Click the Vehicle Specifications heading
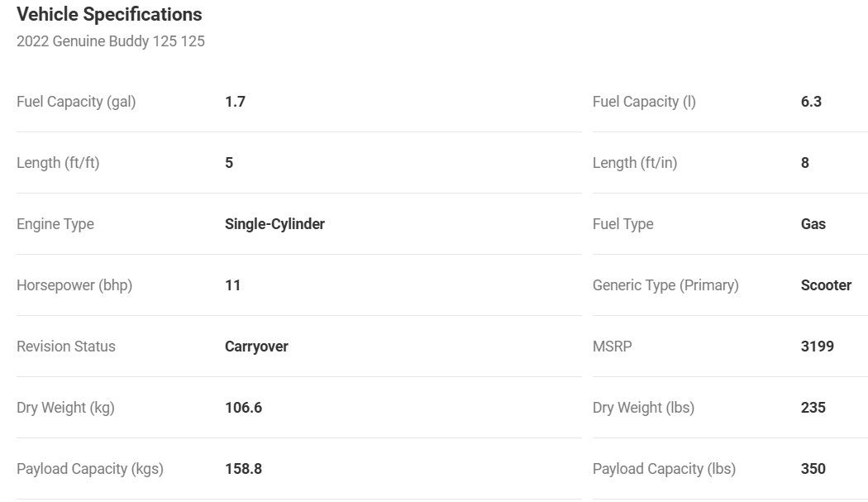Screen dimensions: 868x502 tap(109, 14)
